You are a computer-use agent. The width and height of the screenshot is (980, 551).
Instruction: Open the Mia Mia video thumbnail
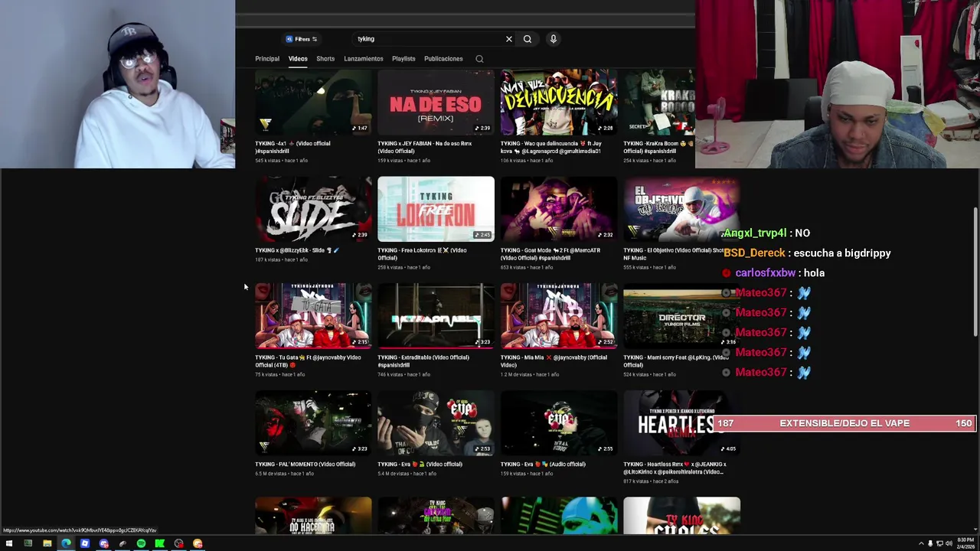[x=559, y=316]
